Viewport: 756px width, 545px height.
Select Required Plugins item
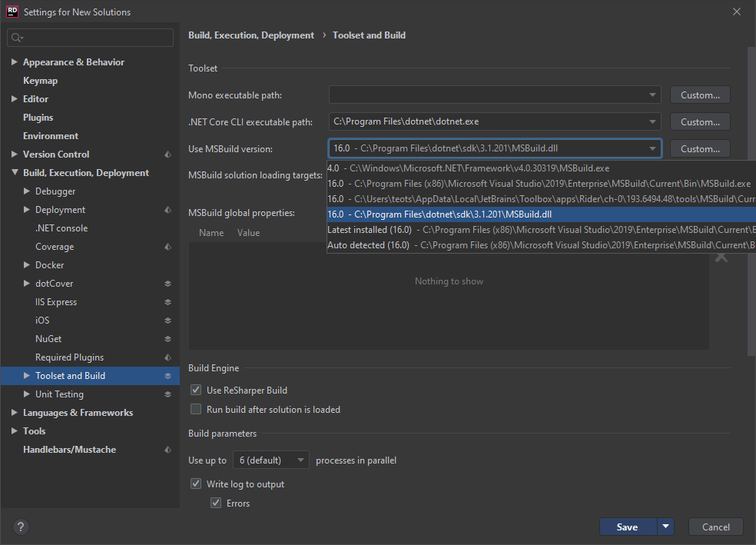pyautogui.click(x=69, y=357)
